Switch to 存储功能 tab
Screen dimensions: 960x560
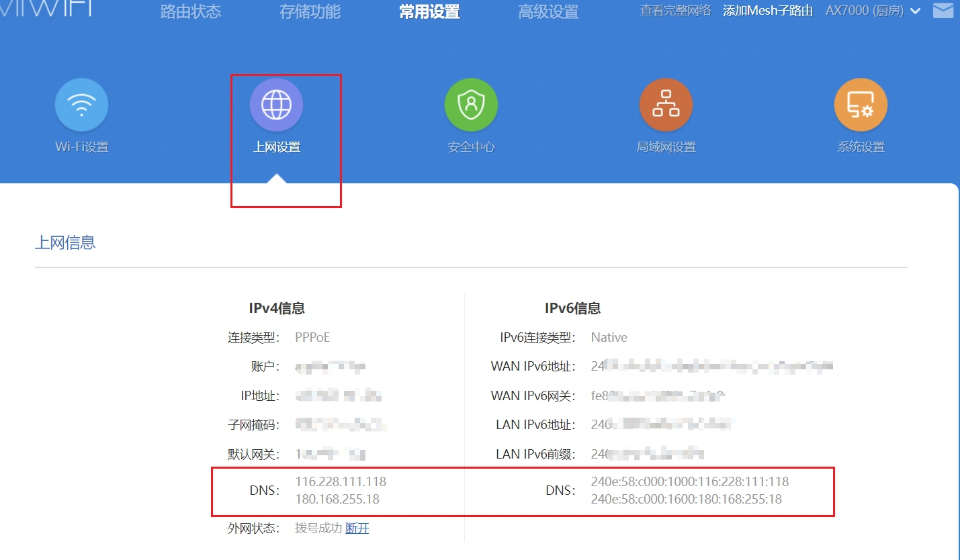click(310, 11)
